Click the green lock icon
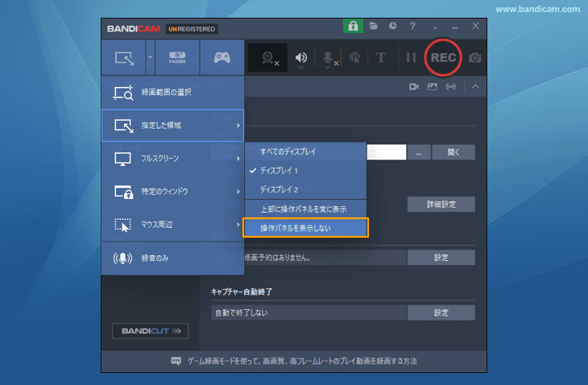588x385 pixels. tap(353, 26)
